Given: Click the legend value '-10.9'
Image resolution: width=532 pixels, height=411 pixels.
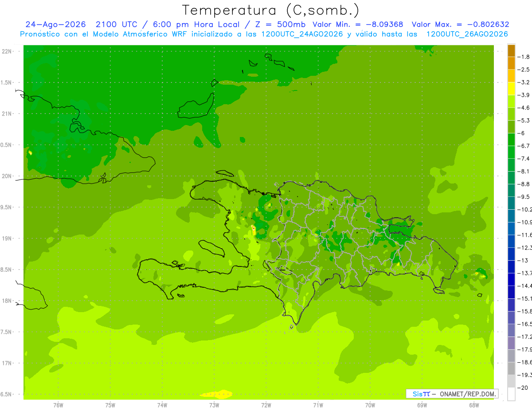Looking at the screenshot, I should tap(524, 222).
